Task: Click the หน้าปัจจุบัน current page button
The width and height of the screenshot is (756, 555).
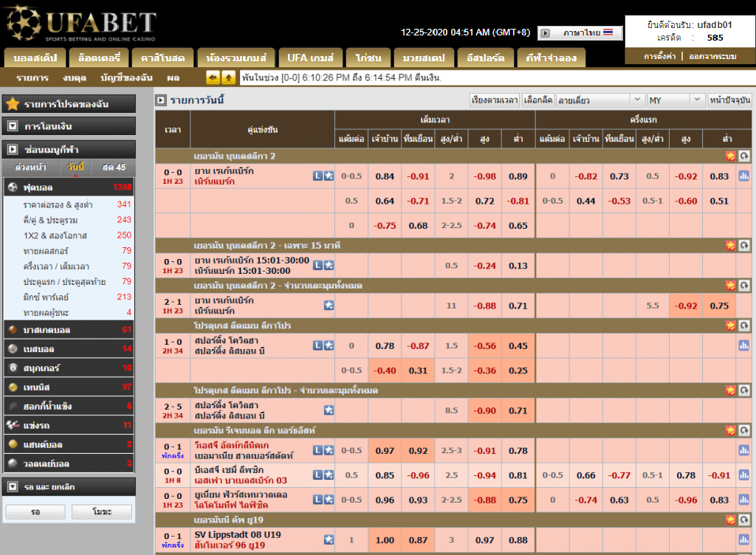Action: [x=729, y=100]
